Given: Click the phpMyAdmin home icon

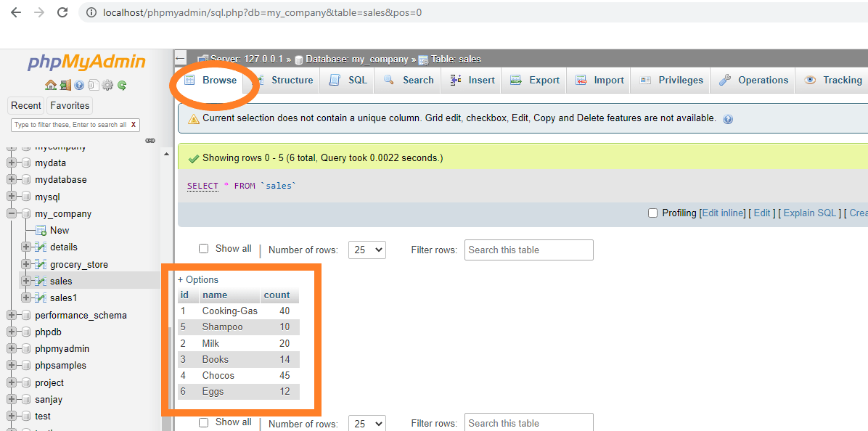Looking at the screenshot, I should coord(51,85).
